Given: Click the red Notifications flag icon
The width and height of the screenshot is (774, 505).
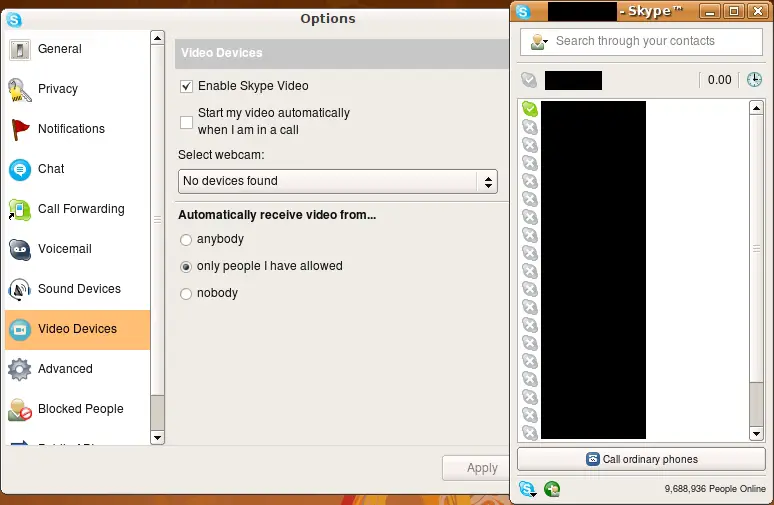Looking at the screenshot, I should [20, 130].
